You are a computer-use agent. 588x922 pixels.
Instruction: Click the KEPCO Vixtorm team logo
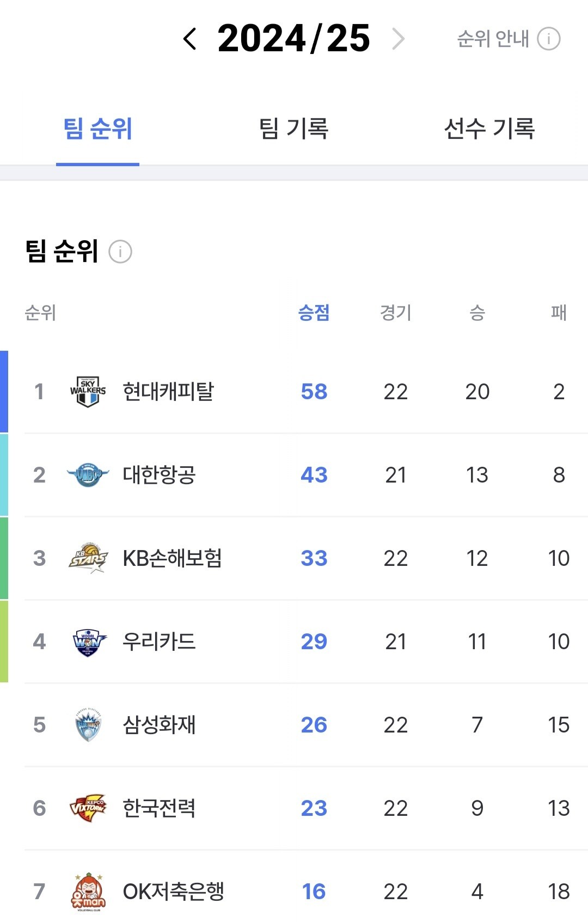pos(88,808)
